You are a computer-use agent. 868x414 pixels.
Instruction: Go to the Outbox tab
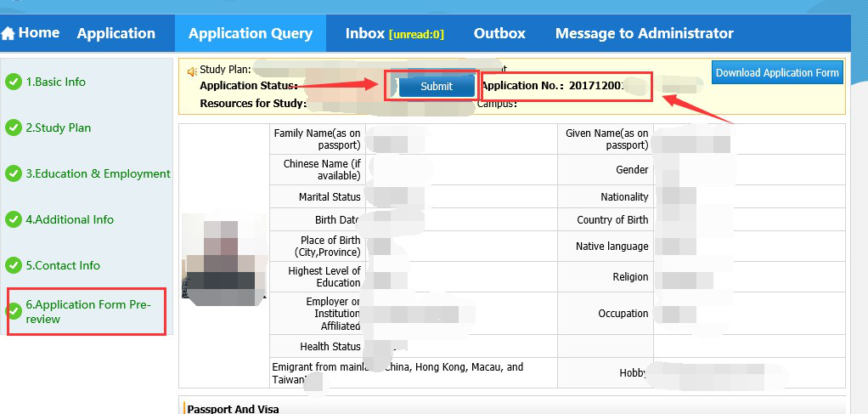[499, 34]
